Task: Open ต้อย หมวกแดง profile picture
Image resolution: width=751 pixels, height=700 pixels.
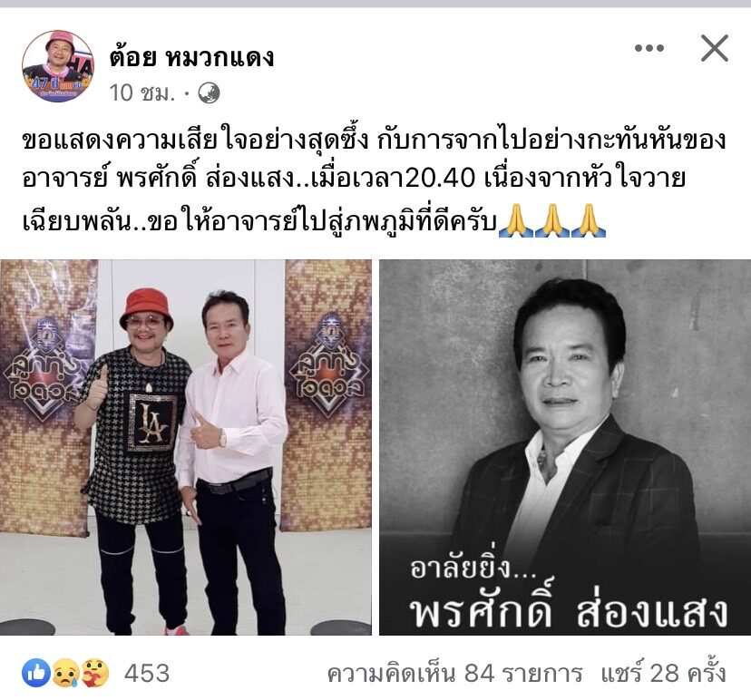Action: tap(58, 66)
